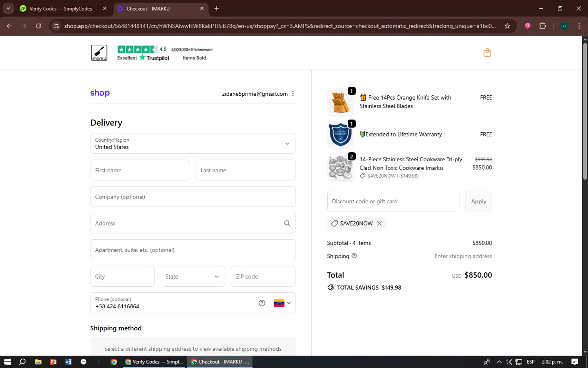Bookmark this page with the star icon
Viewport: 588px width, 368px height.
(x=507, y=26)
